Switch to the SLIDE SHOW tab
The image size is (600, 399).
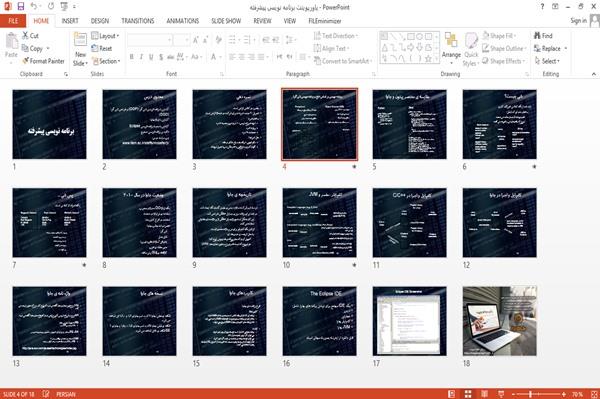[x=226, y=21]
